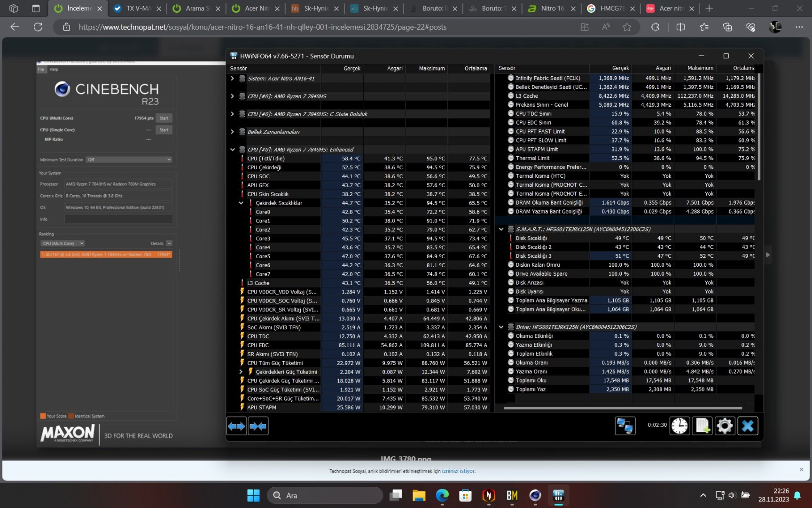Start Cinebench CPU Multi Core test
This screenshot has width=812, height=508.
point(164,118)
